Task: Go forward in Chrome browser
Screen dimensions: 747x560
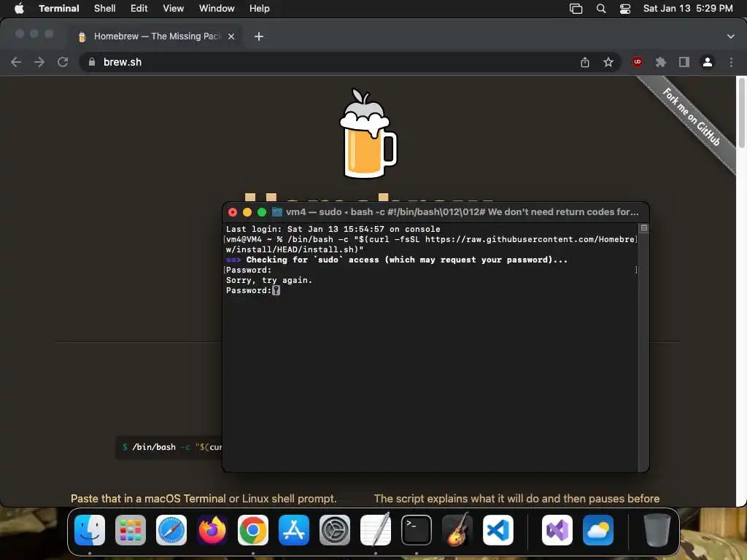Action: pos(39,62)
